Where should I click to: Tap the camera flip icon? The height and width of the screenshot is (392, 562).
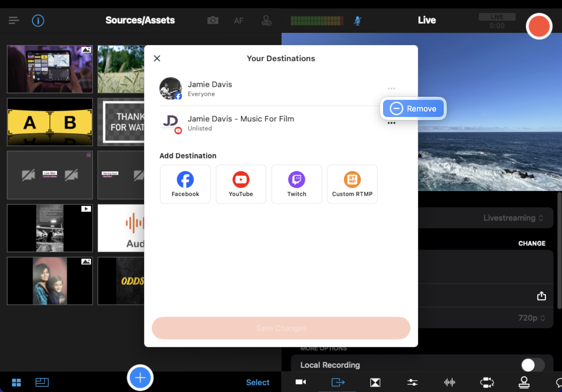pos(213,21)
